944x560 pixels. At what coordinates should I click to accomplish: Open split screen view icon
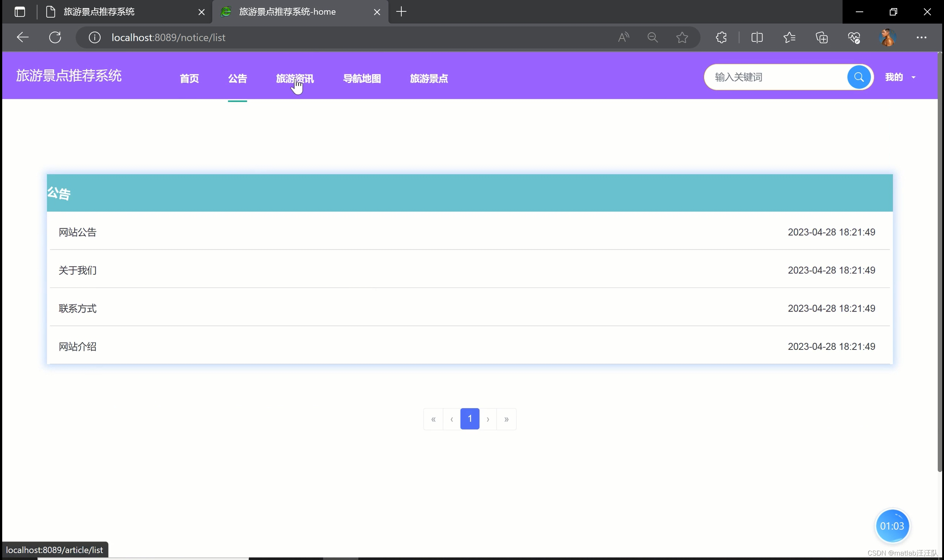point(757,37)
